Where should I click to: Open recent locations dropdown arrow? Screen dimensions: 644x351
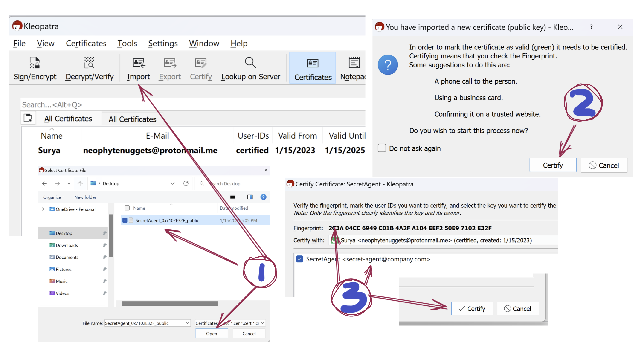click(x=69, y=183)
